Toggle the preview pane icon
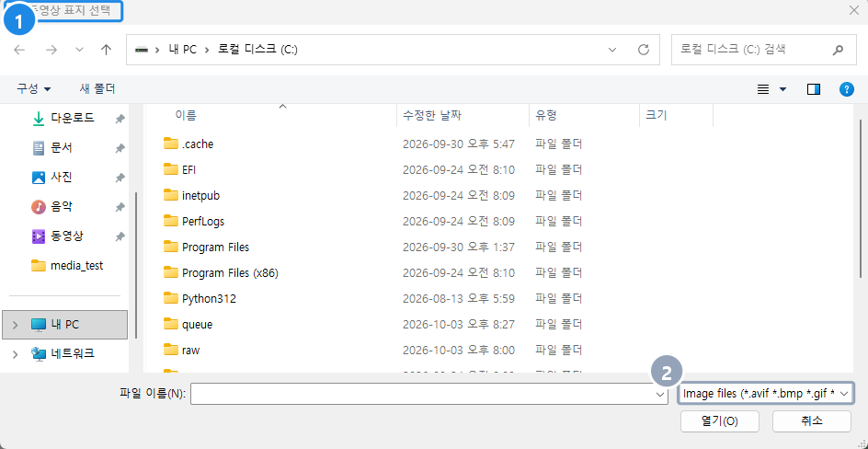868x449 pixels. point(814,89)
